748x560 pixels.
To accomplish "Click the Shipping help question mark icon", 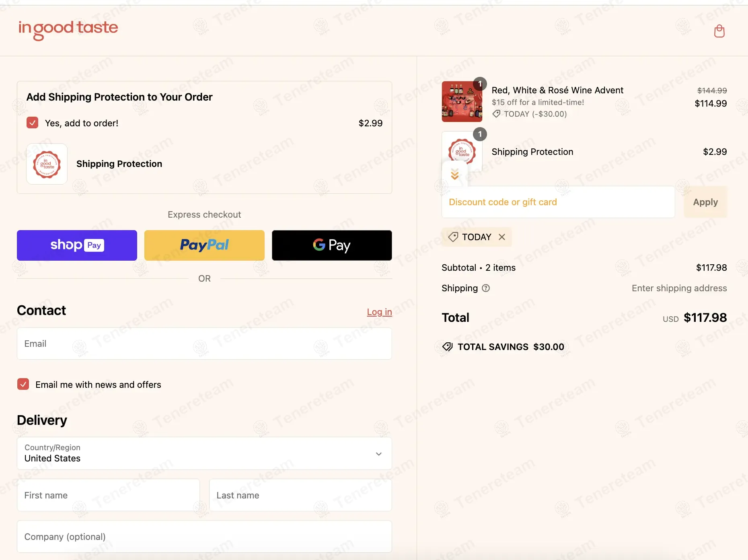I will [x=486, y=288].
